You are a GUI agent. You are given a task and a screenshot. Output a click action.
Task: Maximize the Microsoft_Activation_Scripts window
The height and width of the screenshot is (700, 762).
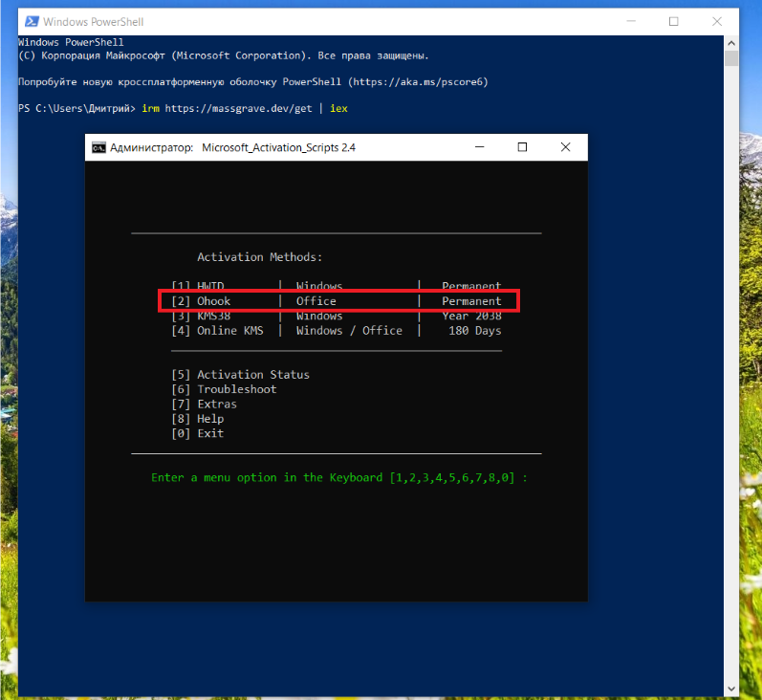[522, 147]
